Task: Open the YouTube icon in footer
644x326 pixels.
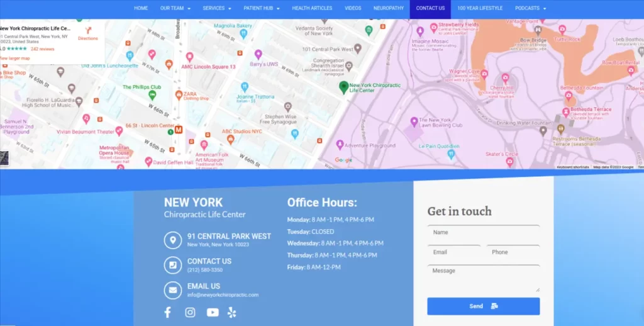Action: pyautogui.click(x=213, y=312)
